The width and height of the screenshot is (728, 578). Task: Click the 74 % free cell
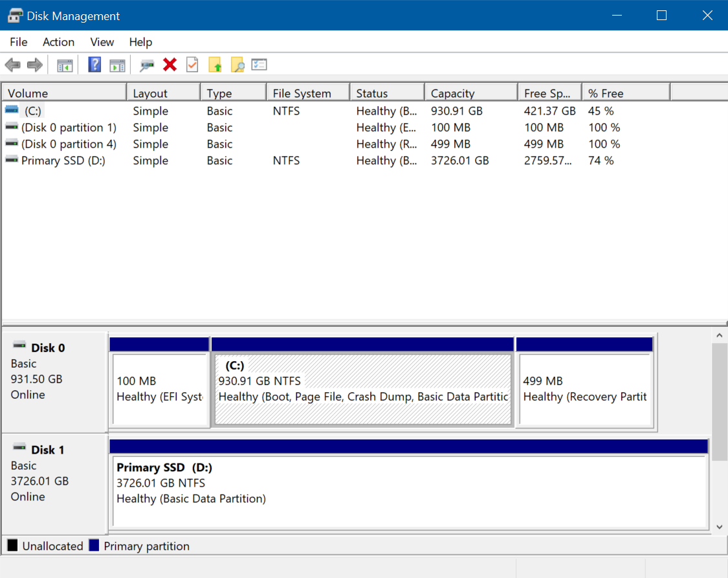tap(601, 161)
